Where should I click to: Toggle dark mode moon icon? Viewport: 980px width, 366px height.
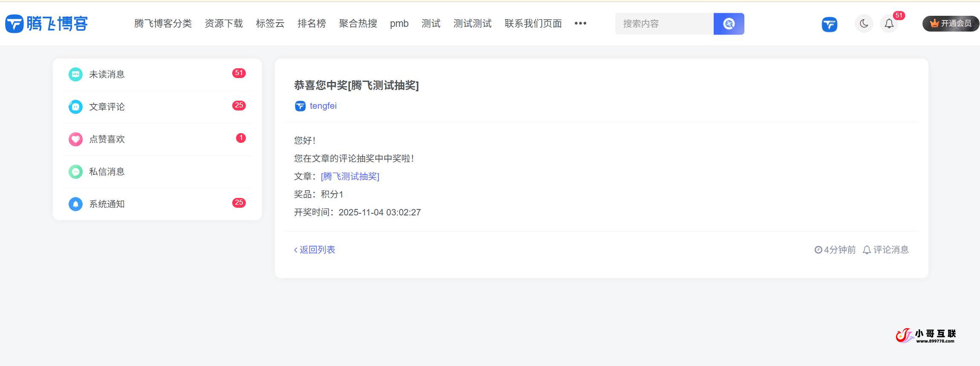click(864, 23)
